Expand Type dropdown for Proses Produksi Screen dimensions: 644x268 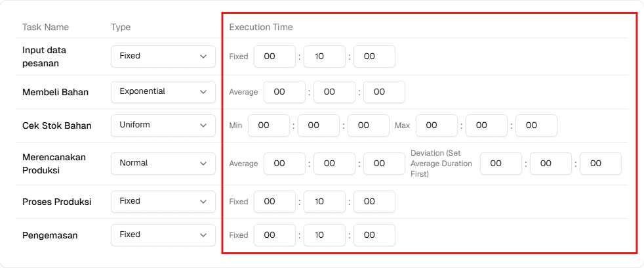point(163,201)
